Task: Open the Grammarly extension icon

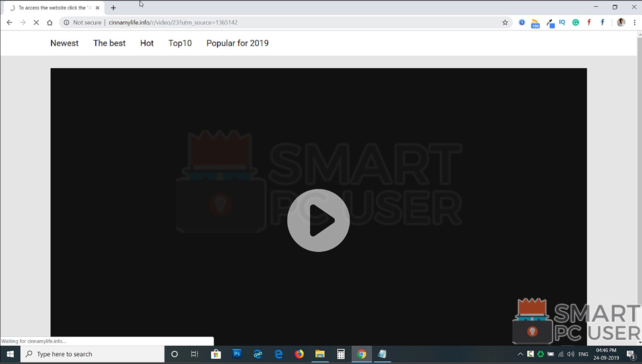Action: (576, 22)
